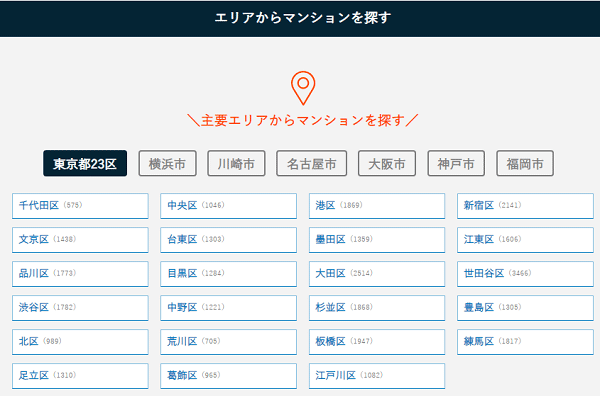Click the エリアからマンションを探す header
This screenshot has width=600, height=396.
point(303,18)
